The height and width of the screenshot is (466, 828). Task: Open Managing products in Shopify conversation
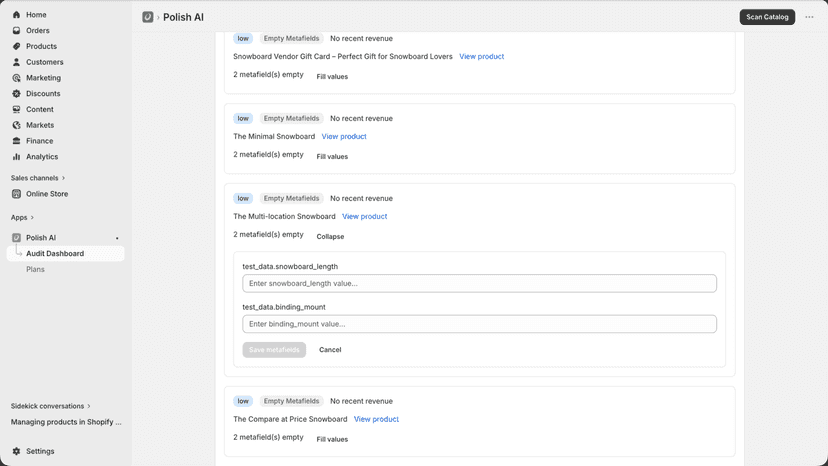pos(65,422)
